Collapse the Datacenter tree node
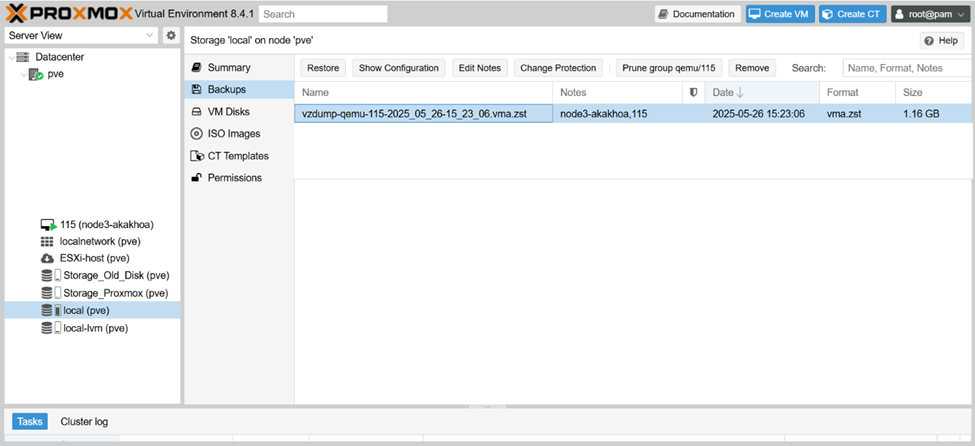The height and width of the screenshot is (446, 975). (x=10, y=57)
